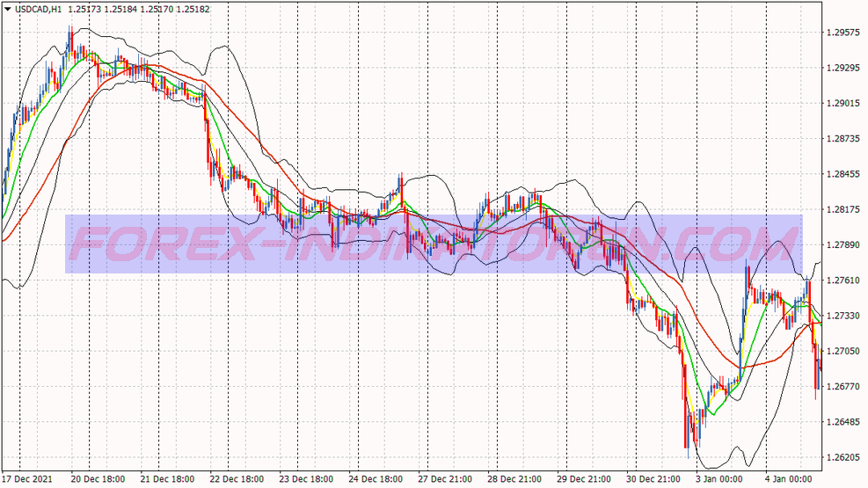Screen dimensions: 868x488
Task: Click the 3 Jan 00:00 time label
Action: (719, 478)
